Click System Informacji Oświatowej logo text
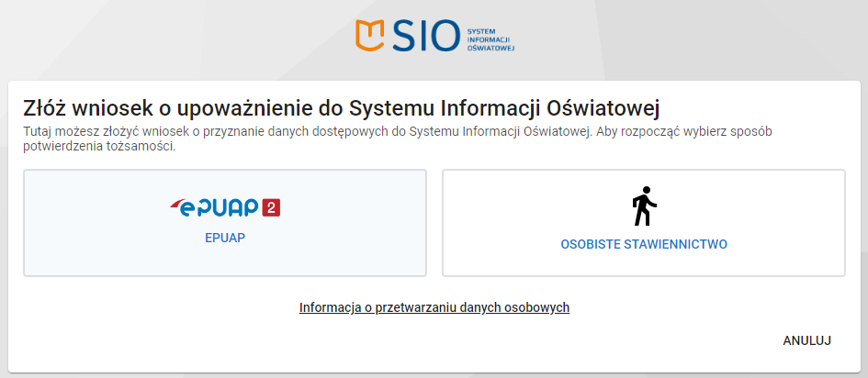Screen dimensions: 868x378 491,40
